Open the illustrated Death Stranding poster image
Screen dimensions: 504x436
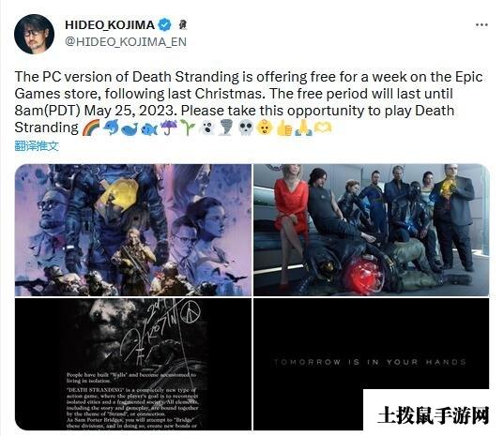(133, 230)
